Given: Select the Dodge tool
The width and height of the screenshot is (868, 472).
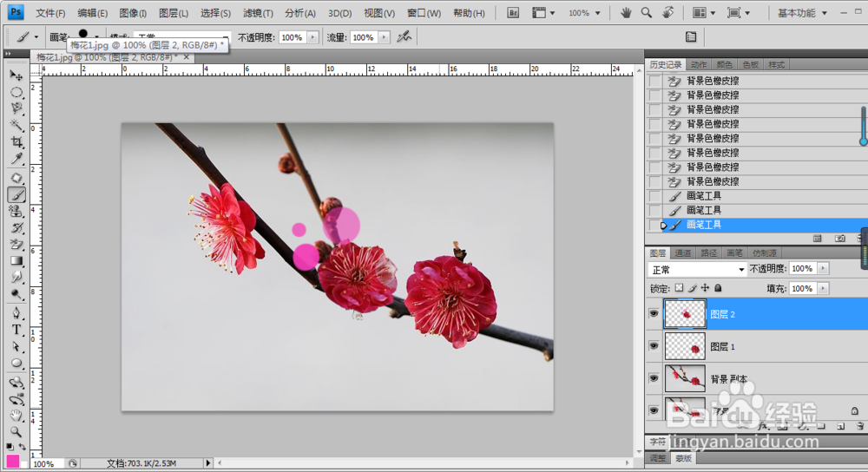Looking at the screenshot, I should [x=16, y=294].
